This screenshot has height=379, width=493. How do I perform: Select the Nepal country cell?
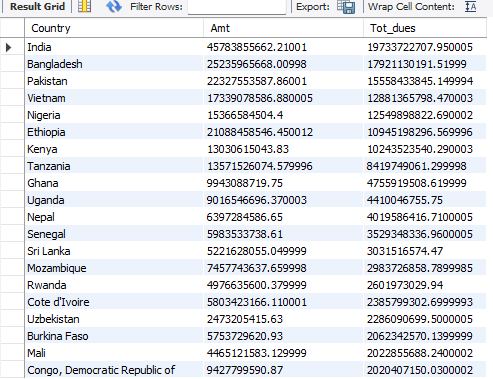pyautogui.click(x=114, y=217)
